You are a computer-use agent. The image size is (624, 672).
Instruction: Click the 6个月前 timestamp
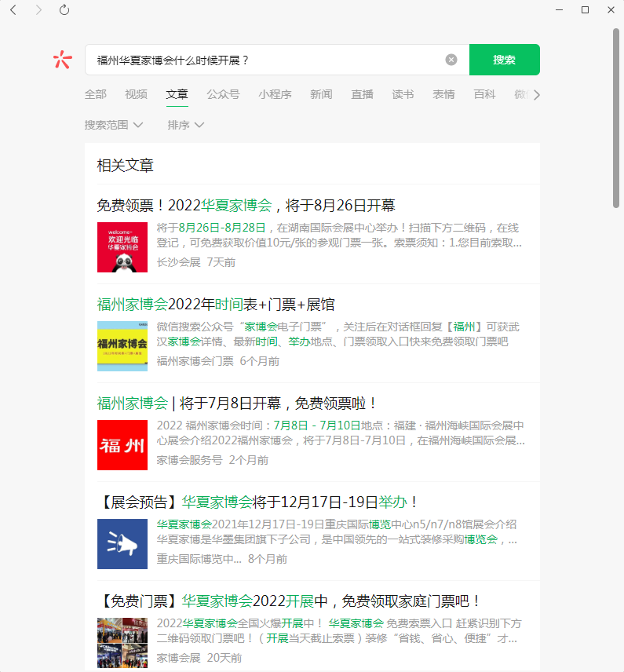260,361
